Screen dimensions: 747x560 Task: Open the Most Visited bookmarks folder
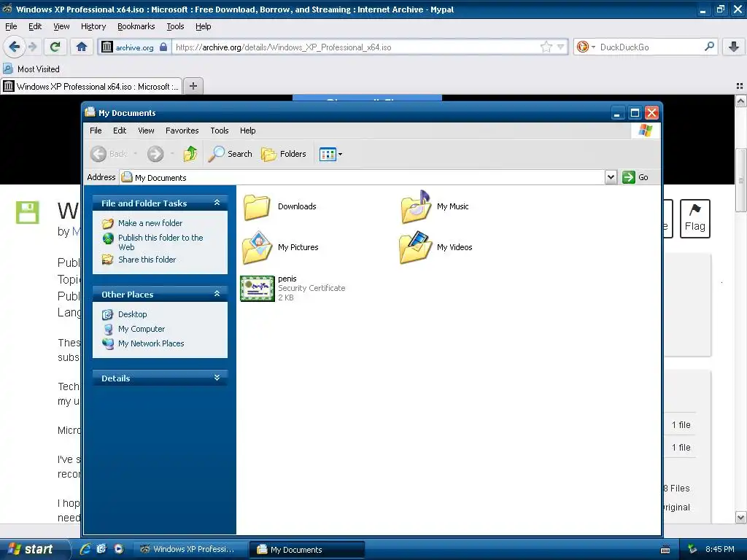click(x=31, y=69)
